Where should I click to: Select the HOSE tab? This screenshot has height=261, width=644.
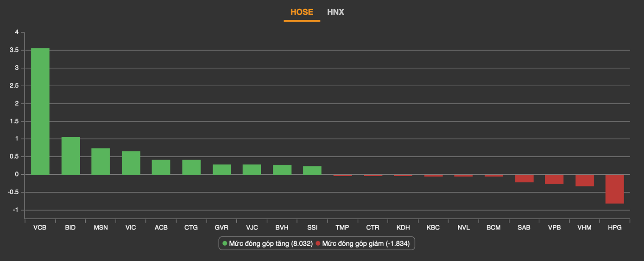coord(302,12)
